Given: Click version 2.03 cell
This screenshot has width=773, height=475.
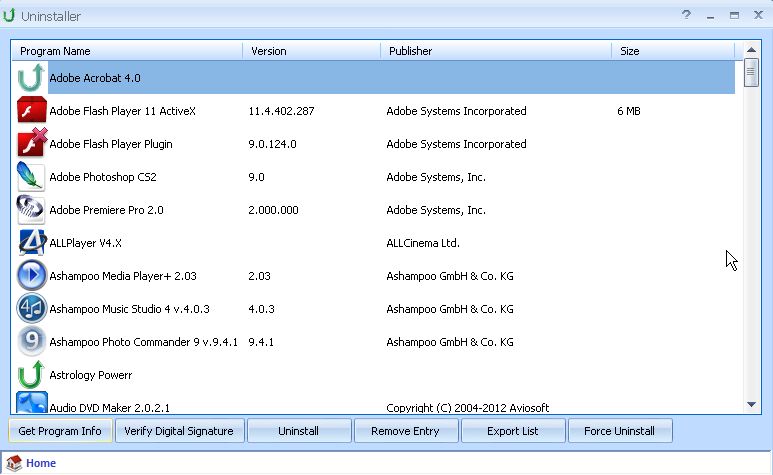Looking at the screenshot, I should 259,276.
